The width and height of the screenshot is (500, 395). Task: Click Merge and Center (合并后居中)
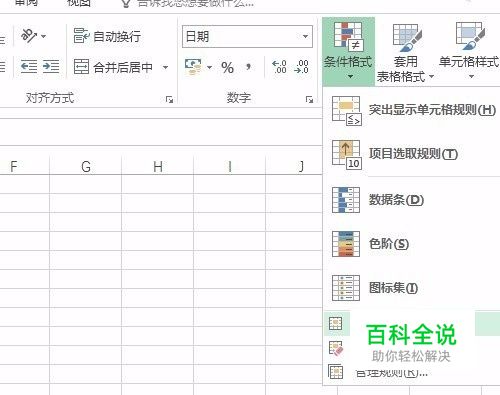pos(113,67)
